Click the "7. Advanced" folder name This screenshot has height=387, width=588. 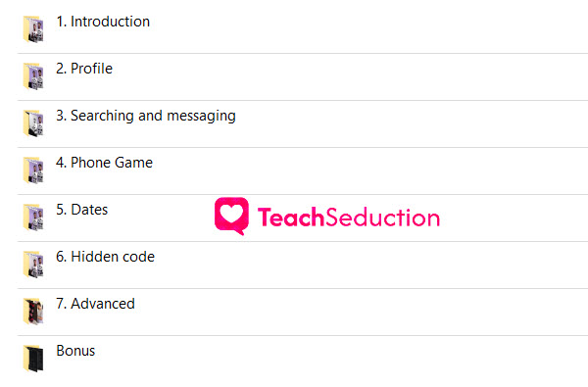[95, 304]
